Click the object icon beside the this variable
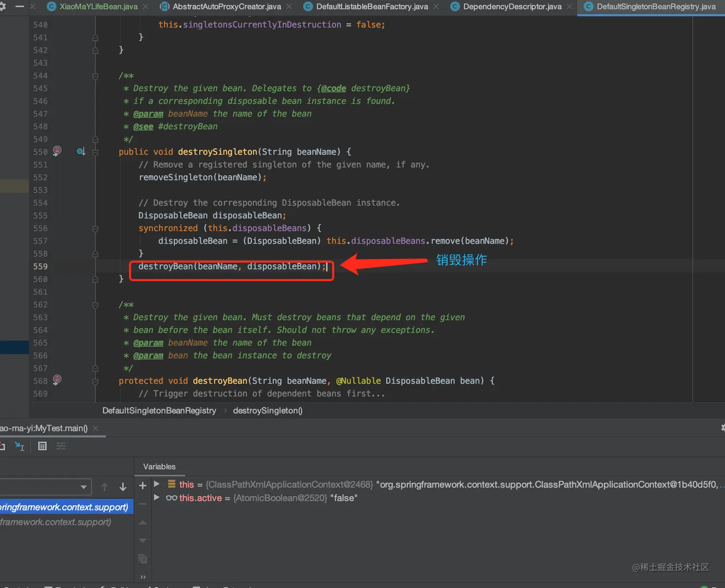 pos(171,484)
